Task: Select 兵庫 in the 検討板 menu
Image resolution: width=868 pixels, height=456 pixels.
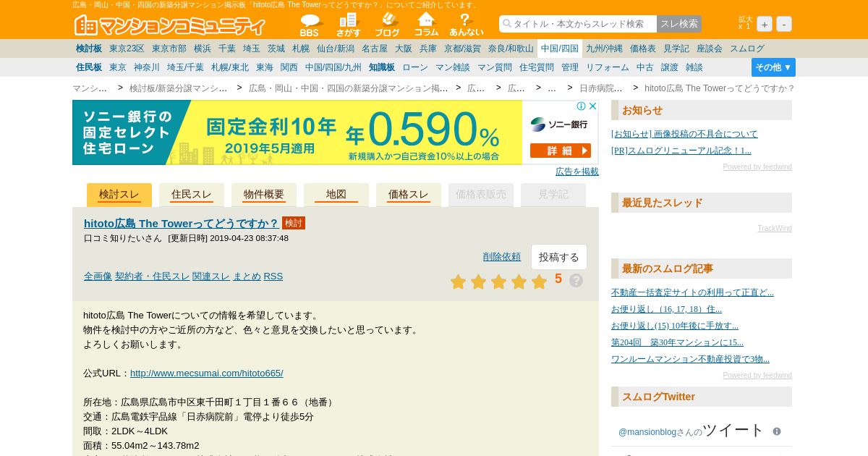Action: pyautogui.click(x=428, y=48)
